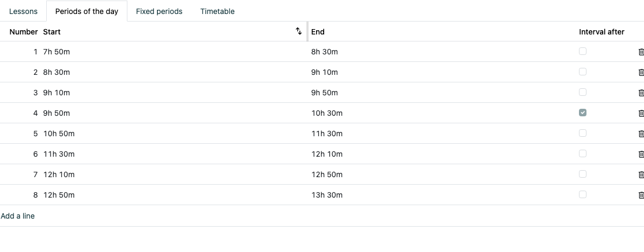Delete period 4 row trash icon
Viewport: 644px width, 252px height.
[x=641, y=113]
